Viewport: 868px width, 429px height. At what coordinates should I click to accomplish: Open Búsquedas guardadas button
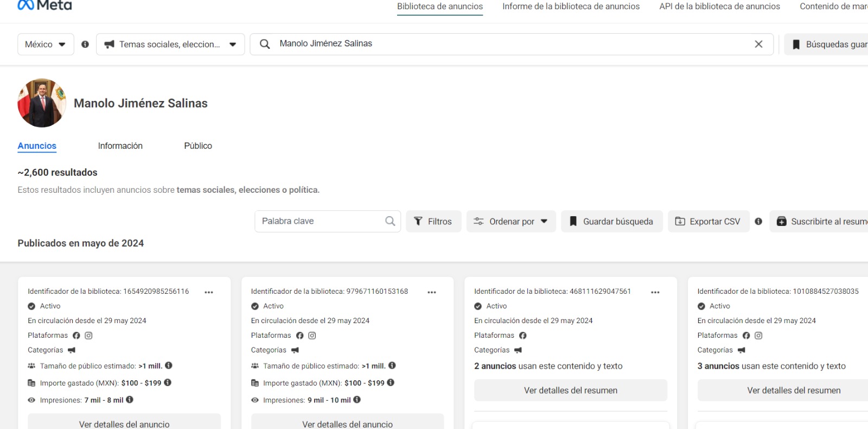pos(826,45)
